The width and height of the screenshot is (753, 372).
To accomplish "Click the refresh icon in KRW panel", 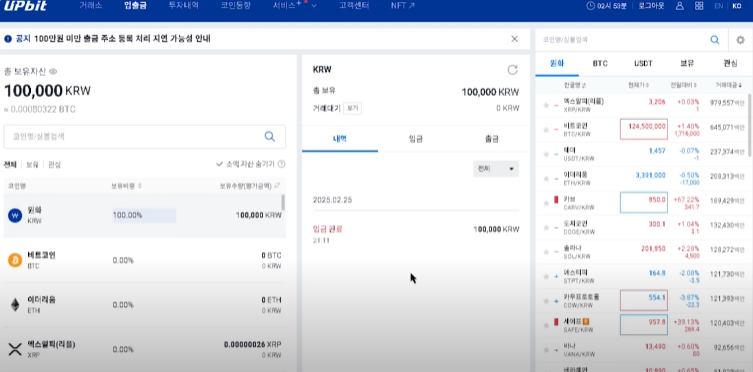I will coord(513,70).
